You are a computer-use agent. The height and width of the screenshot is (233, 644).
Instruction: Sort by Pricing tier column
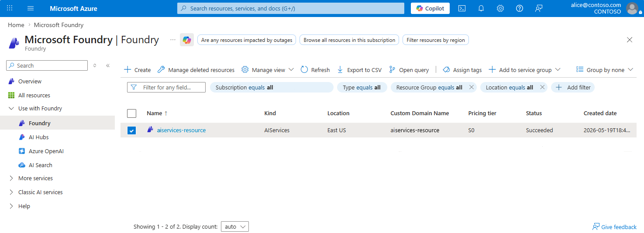coord(482,113)
